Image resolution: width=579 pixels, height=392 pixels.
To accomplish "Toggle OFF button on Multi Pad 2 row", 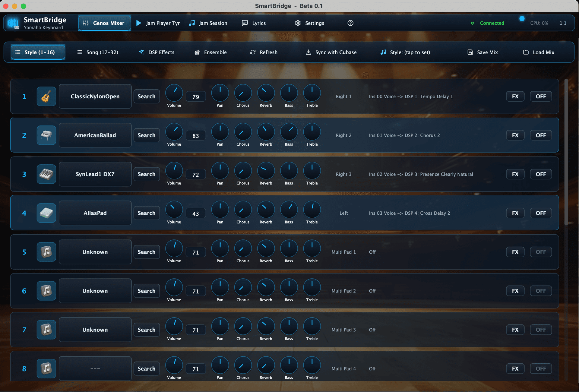I will (541, 291).
